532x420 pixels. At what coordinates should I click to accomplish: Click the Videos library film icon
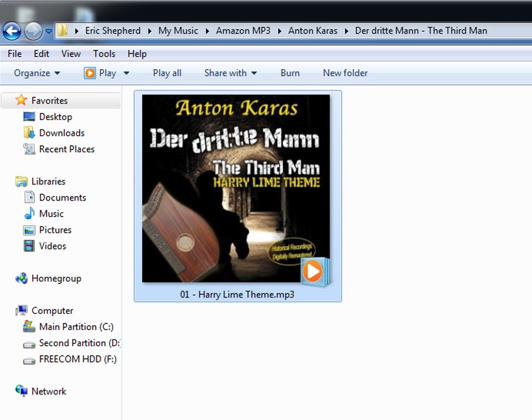click(x=29, y=246)
